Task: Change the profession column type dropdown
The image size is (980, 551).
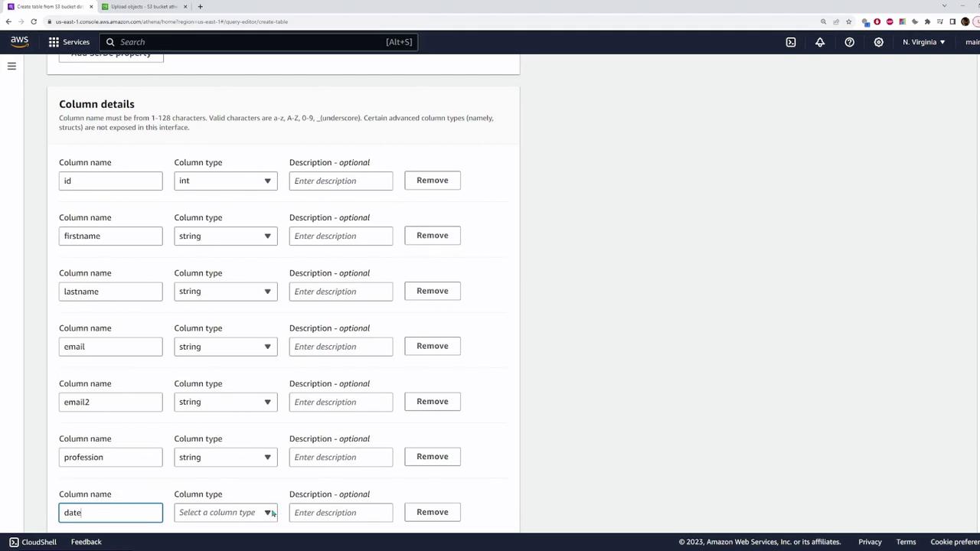Action: coord(226,457)
